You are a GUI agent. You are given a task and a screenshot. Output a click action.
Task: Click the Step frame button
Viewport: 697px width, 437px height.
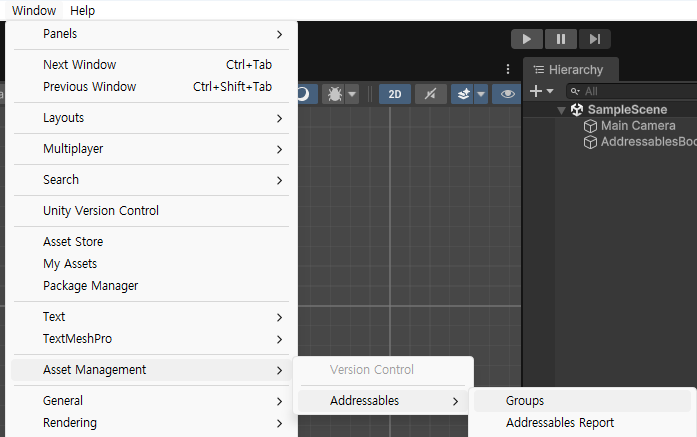[595, 39]
